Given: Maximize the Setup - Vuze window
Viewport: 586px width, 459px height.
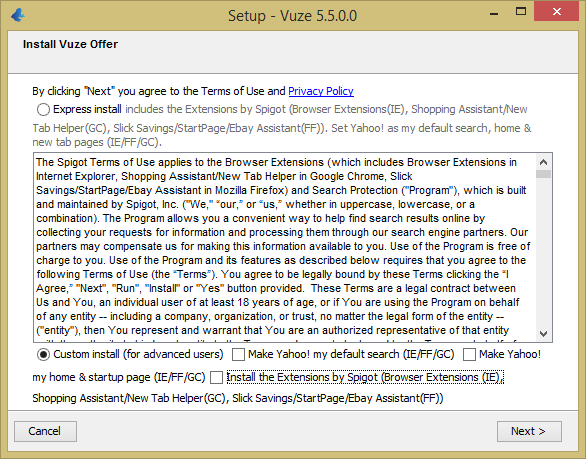Looking at the screenshot, I should [x=521, y=12].
